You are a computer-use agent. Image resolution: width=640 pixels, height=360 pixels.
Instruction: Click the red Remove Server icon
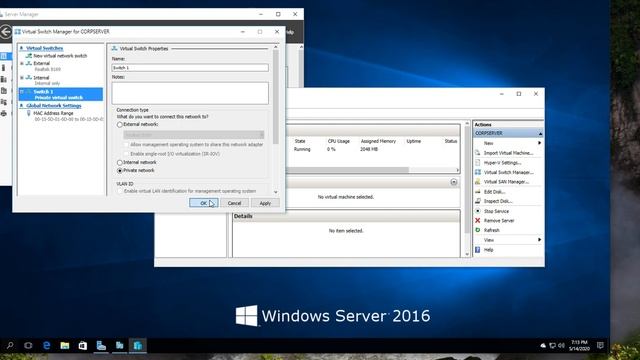click(478, 220)
